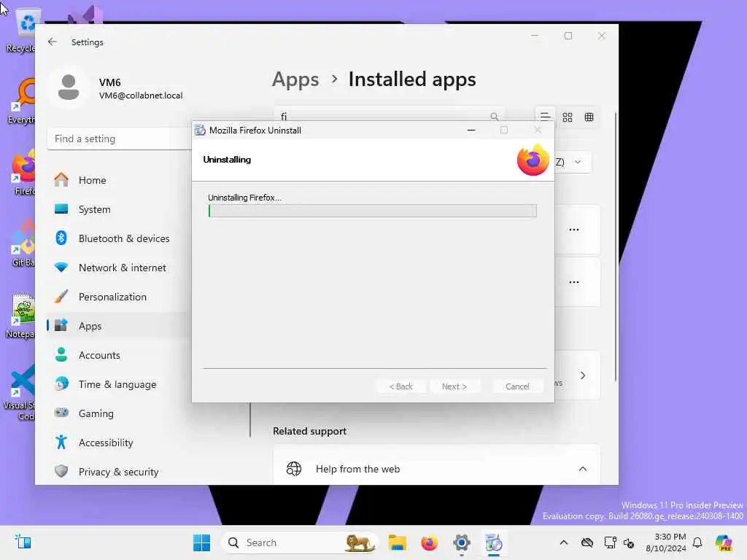
Task: Open Network & internet settings
Action: 123,268
